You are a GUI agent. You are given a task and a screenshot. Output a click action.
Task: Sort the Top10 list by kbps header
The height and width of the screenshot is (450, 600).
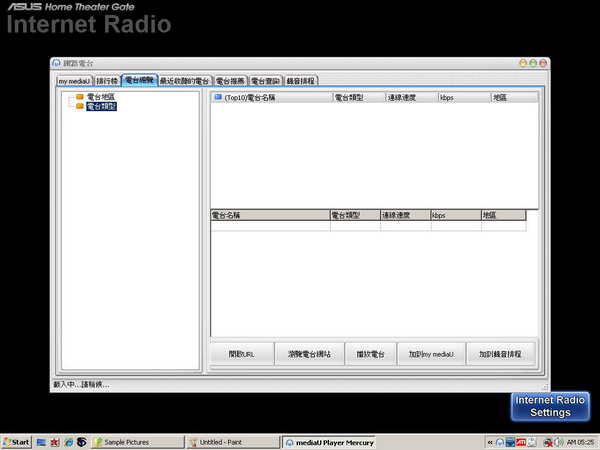pyautogui.click(x=465, y=97)
